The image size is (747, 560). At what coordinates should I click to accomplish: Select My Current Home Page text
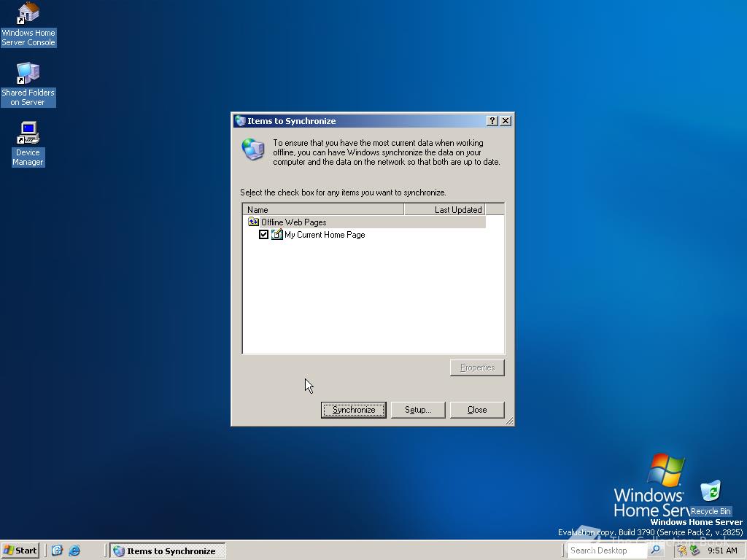click(x=325, y=235)
